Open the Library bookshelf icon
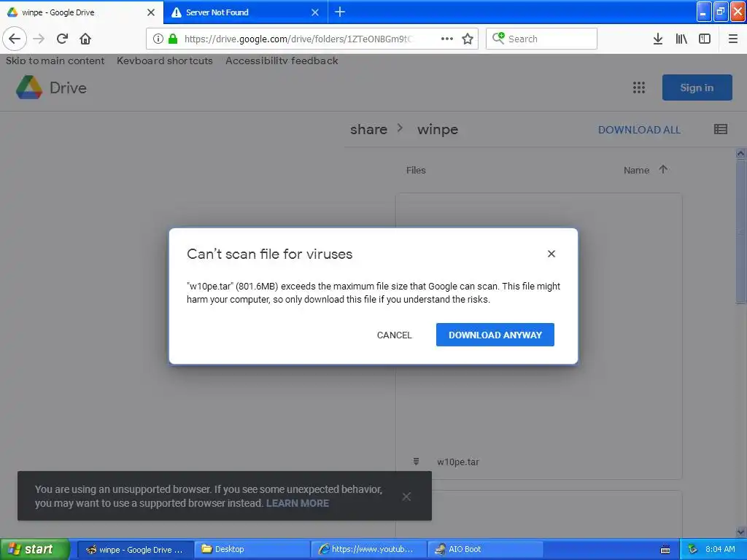Image resolution: width=747 pixels, height=560 pixels. 681,39
